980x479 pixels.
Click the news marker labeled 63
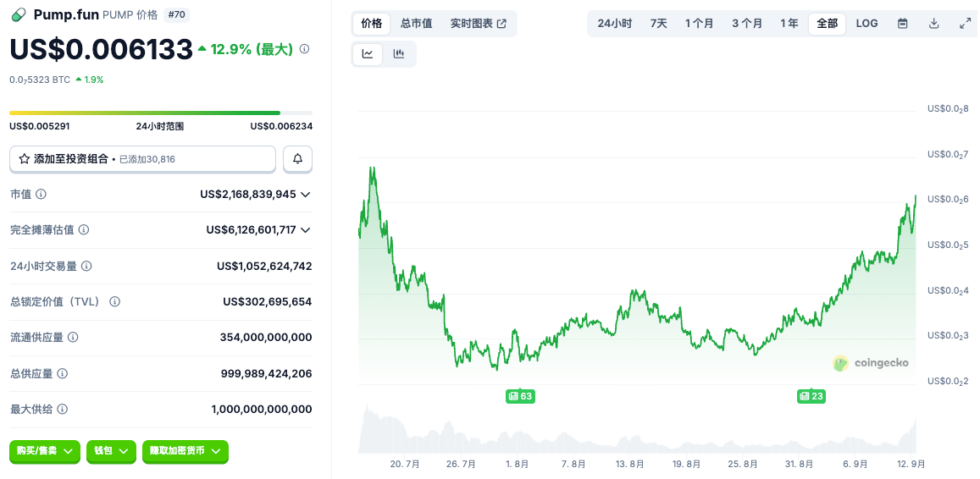pos(520,396)
